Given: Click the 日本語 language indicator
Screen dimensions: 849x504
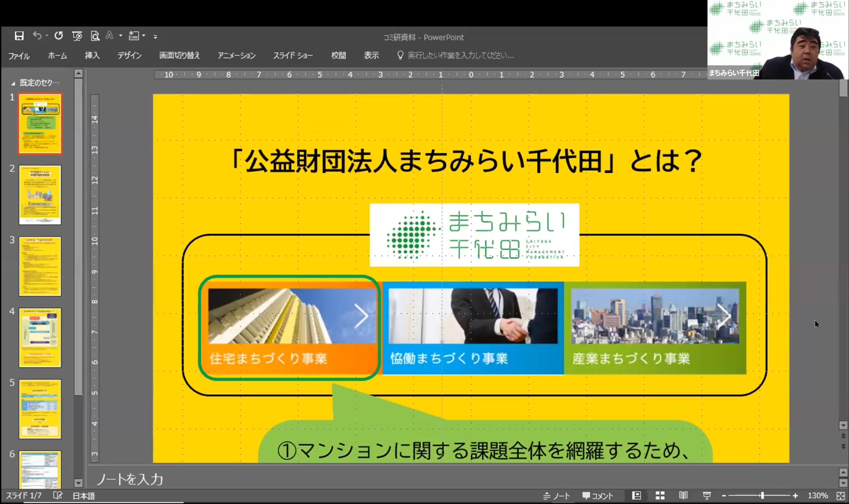Looking at the screenshot, I should click(84, 496).
